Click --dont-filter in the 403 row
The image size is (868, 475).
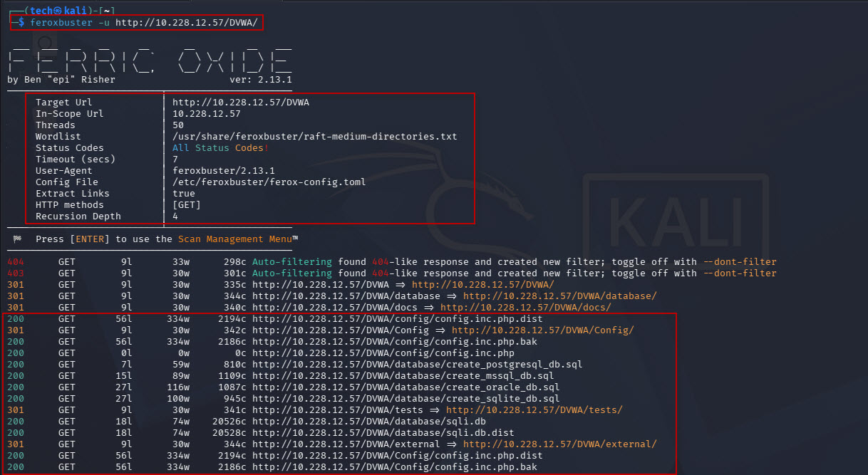pos(740,273)
